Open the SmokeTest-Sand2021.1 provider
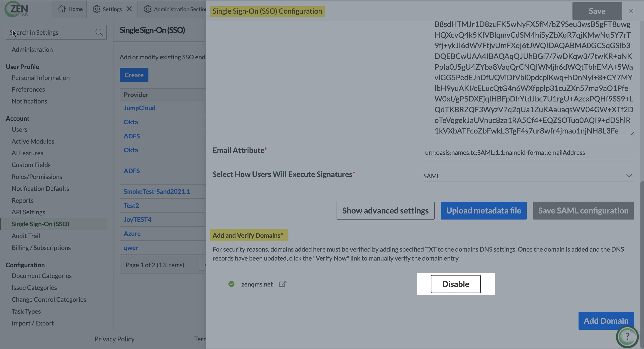This screenshot has width=644, height=349. coord(157,192)
